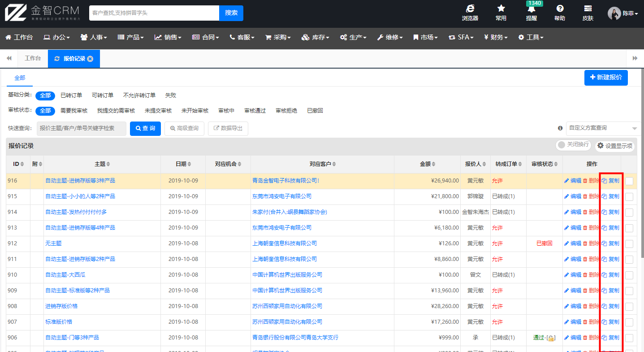
Task: Open the 办公 menu dropdown
Action: pos(56,37)
